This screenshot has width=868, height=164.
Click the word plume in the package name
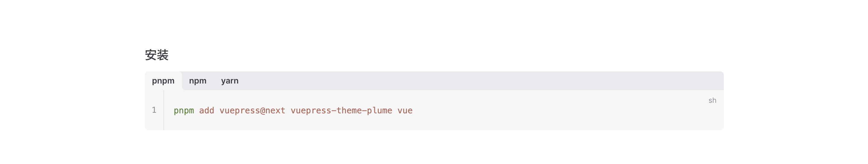click(379, 111)
